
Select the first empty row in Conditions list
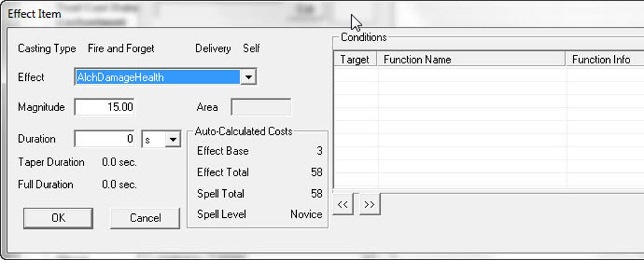(x=489, y=74)
